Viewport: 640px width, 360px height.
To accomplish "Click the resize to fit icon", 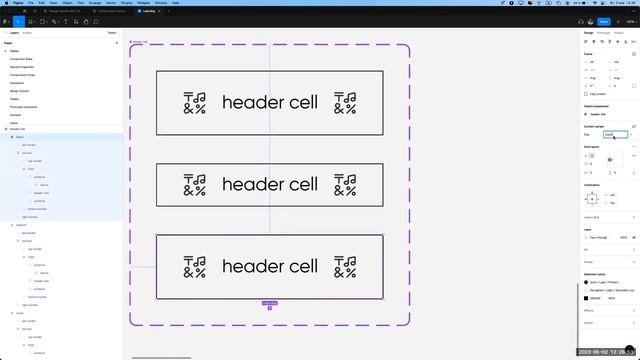I will coord(634,54).
